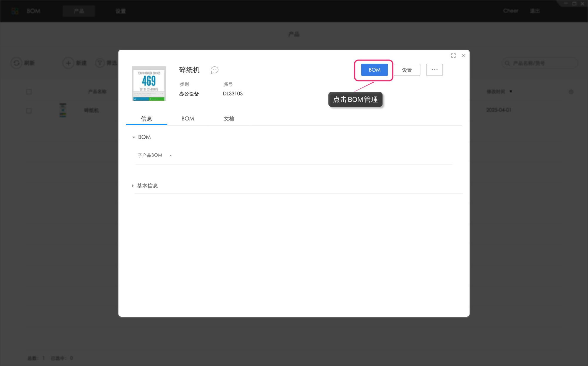Click the blue BOM button

coord(374,70)
